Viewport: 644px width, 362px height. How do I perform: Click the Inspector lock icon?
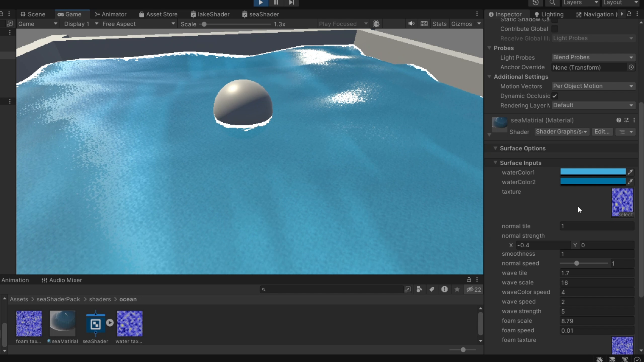click(629, 14)
